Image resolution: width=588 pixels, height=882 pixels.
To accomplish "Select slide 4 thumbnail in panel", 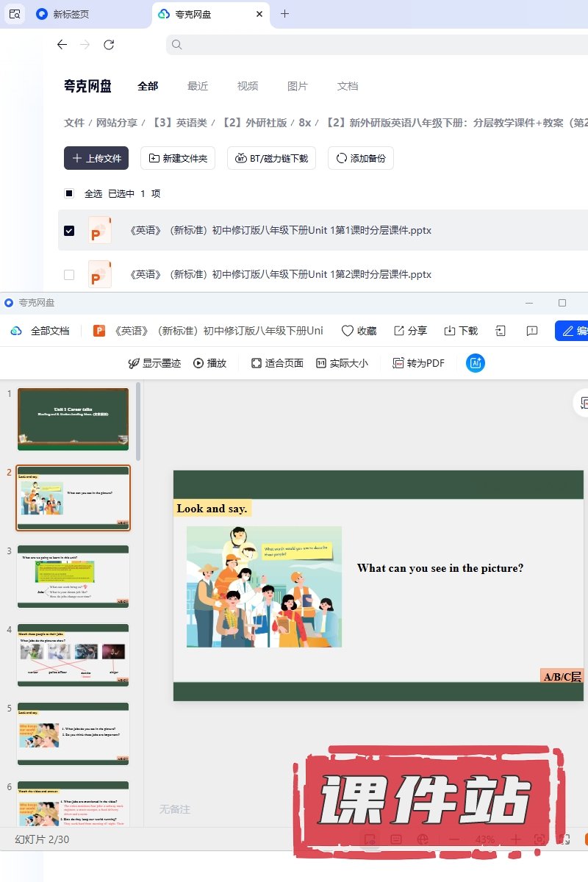I will click(x=73, y=655).
